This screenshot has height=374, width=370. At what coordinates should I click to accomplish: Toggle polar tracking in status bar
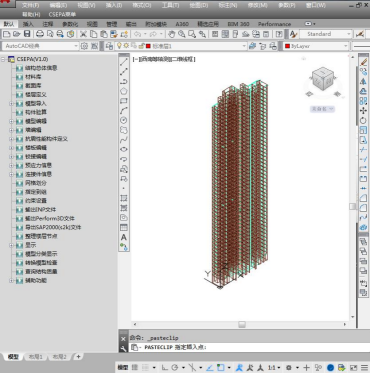[175, 367]
